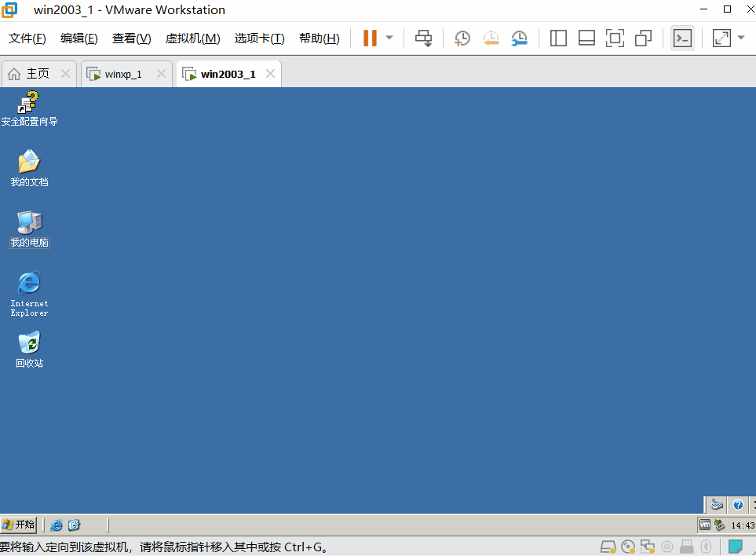Click the hard disk device status icon

click(608, 547)
